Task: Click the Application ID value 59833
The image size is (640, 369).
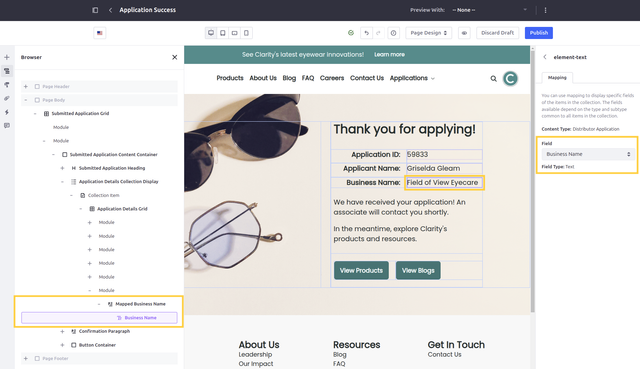Action: pyautogui.click(x=417, y=154)
